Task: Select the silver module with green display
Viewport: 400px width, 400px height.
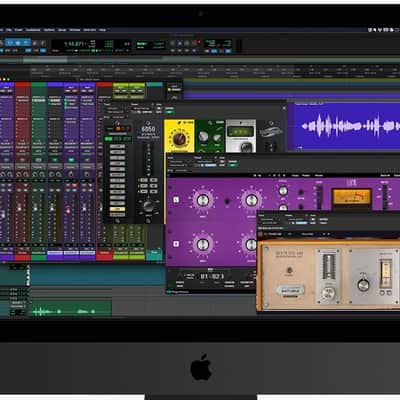Action: 241,136
